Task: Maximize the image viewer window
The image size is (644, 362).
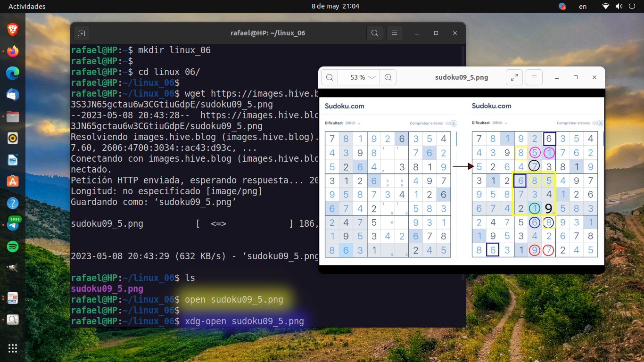Action: tap(576, 77)
